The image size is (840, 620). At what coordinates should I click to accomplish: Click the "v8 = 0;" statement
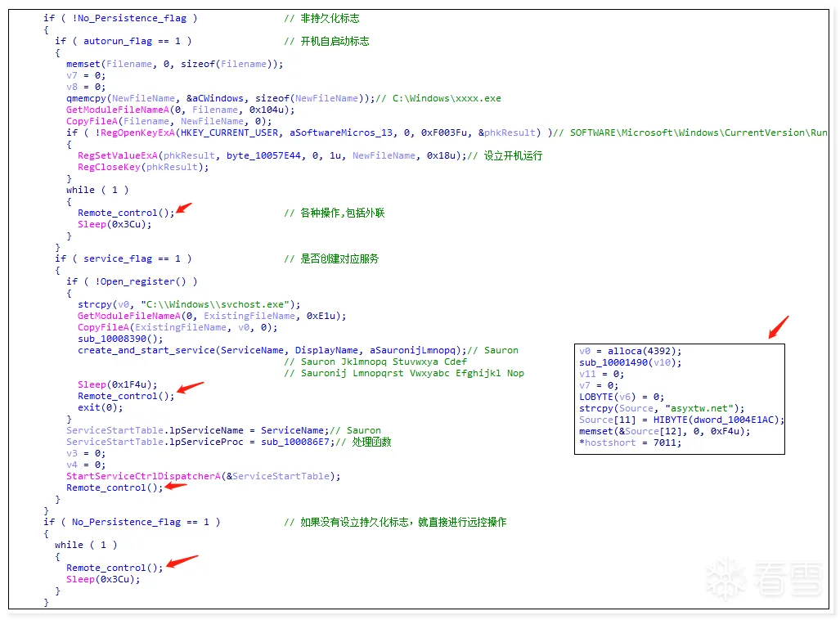[86, 87]
